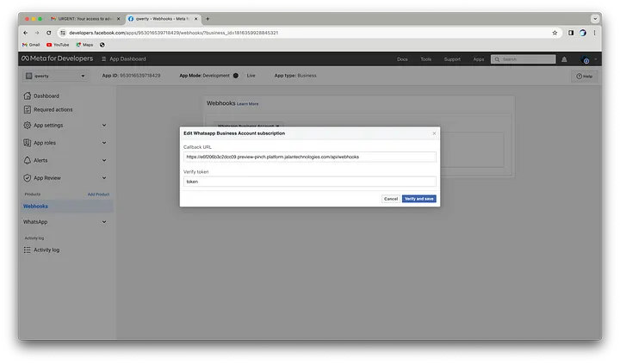This screenshot has height=364, width=620.
Task: Expand App settings chevron
Action: click(104, 126)
